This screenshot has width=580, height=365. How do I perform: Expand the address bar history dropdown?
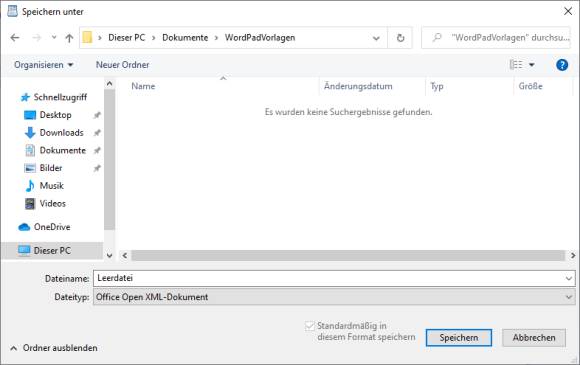pos(376,38)
